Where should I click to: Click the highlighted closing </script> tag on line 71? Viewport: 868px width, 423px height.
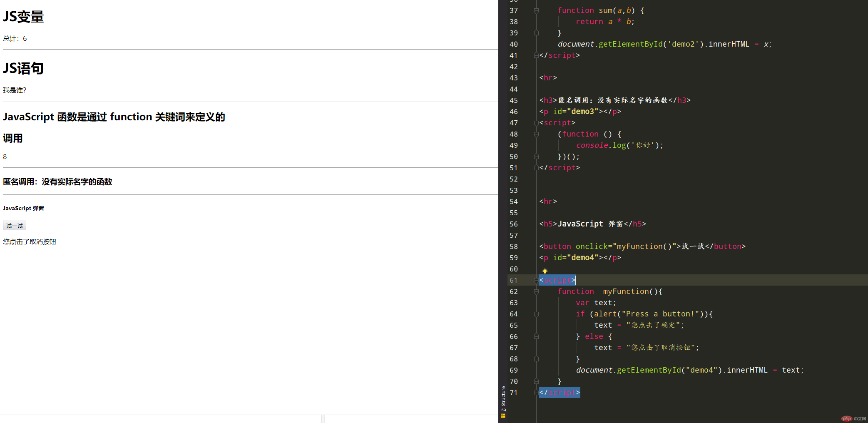click(560, 393)
